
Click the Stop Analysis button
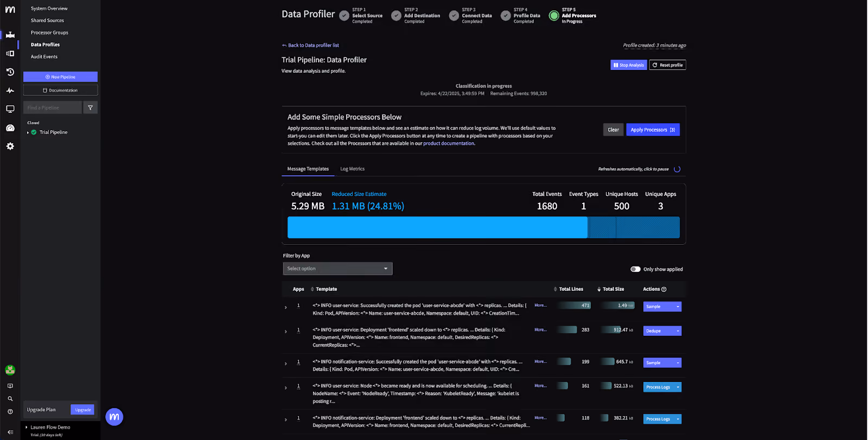[629, 65]
